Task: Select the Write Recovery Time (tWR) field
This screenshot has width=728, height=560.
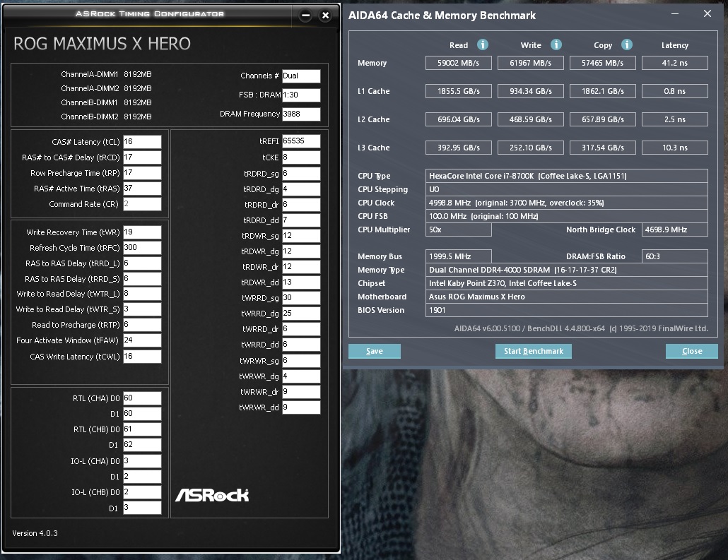Action: 142,232
